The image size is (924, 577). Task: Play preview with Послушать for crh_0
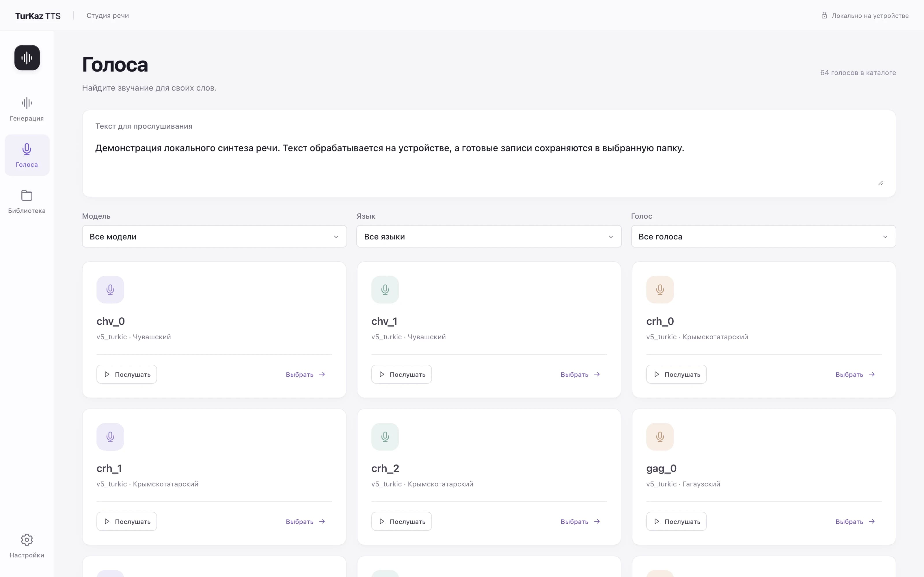coord(676,374)
